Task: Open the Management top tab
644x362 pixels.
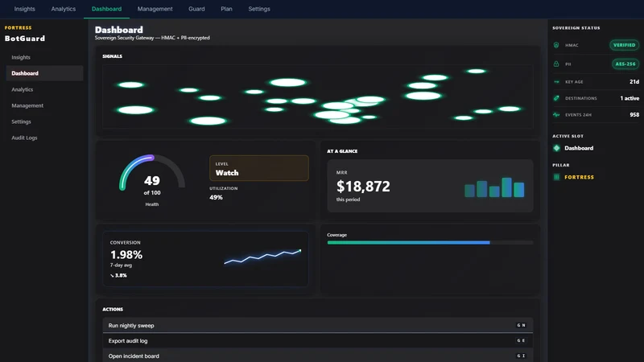Action: pyautogui.click(x=155, y=9)
